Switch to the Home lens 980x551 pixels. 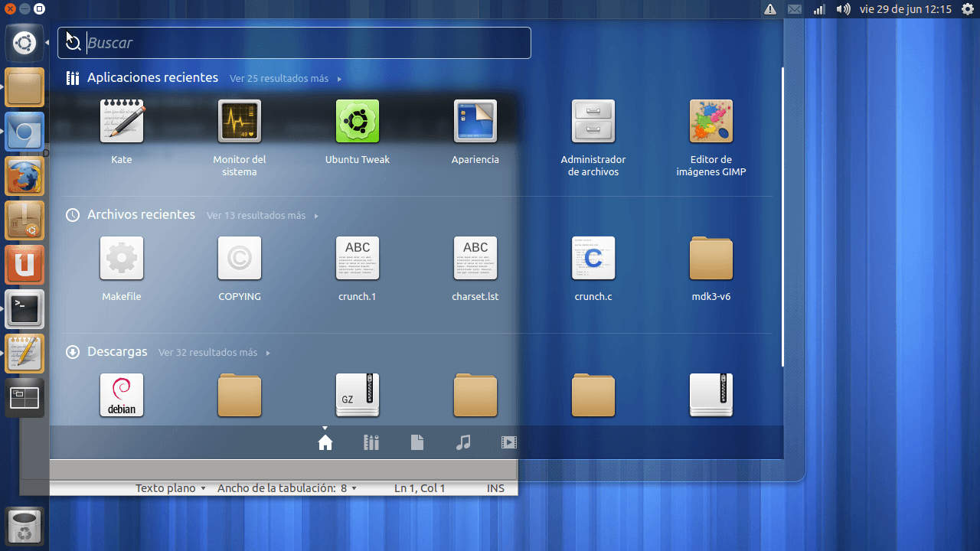pos(325,442)
